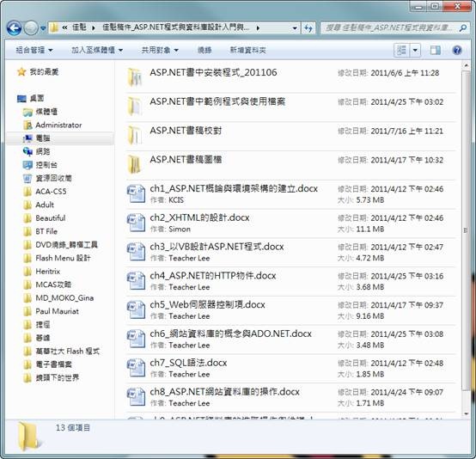Select the BT File folder
Image resolution: width=476 pixels, height=459 pixels.
(x=40, y=231)
